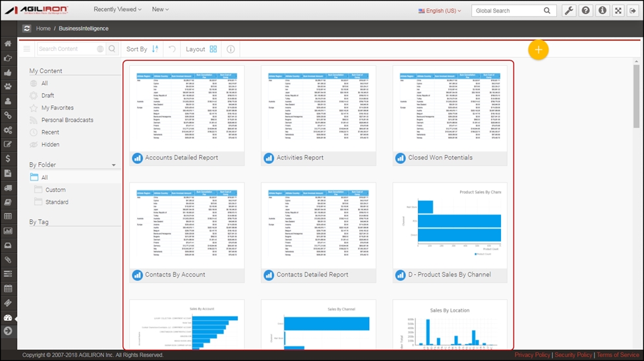Select the book icon in the sidebar
Viewport: 644px width, 361px height.
coord(8,202)
